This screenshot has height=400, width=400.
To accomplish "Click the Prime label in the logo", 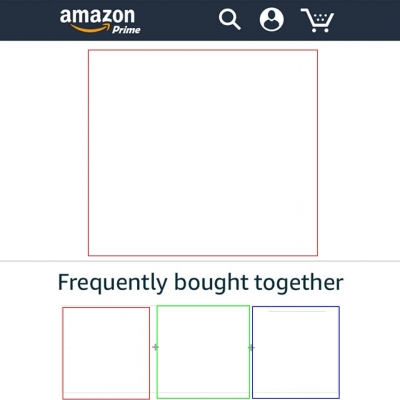I will (126, 30).
